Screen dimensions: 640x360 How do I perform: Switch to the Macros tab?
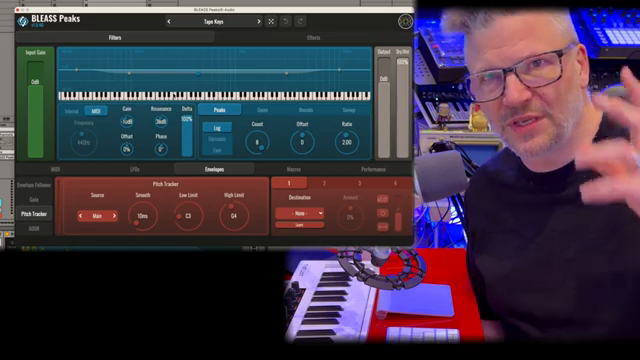coord(294,169)
